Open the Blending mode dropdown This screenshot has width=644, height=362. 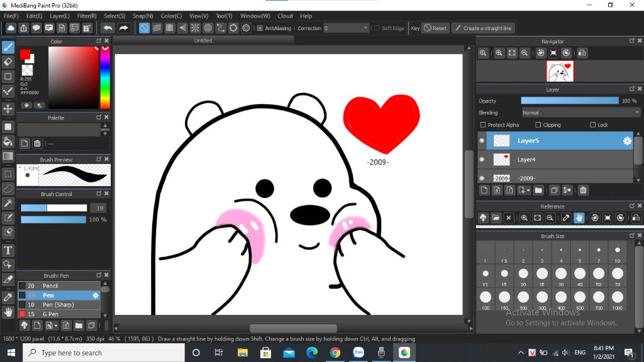coord(580,112)
